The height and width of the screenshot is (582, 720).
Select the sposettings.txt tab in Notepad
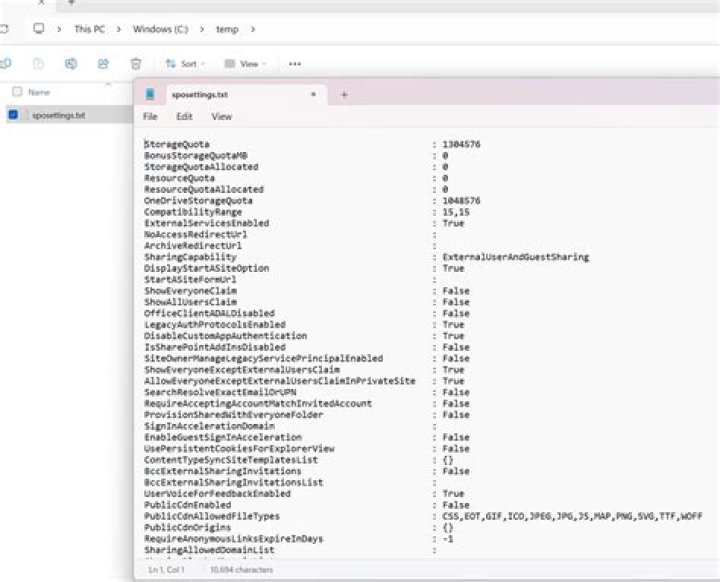pos(247,95)
